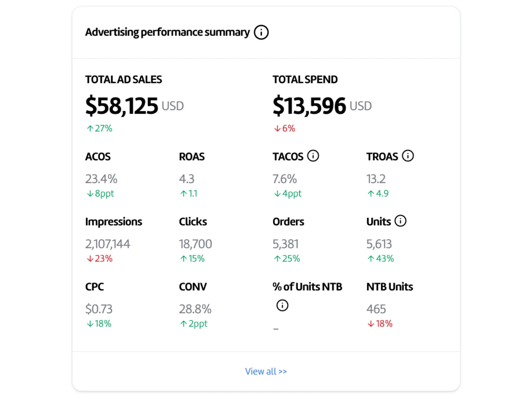The image size is (532, 399).
Task: Select the Clicks metric value 18,700
Action: (195, 243)
